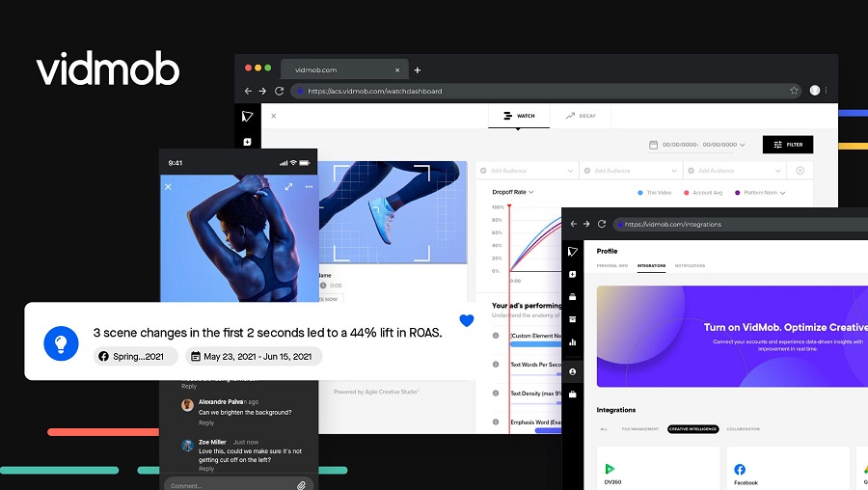Click the Custom Element progress bar

[x=536, y=344]
